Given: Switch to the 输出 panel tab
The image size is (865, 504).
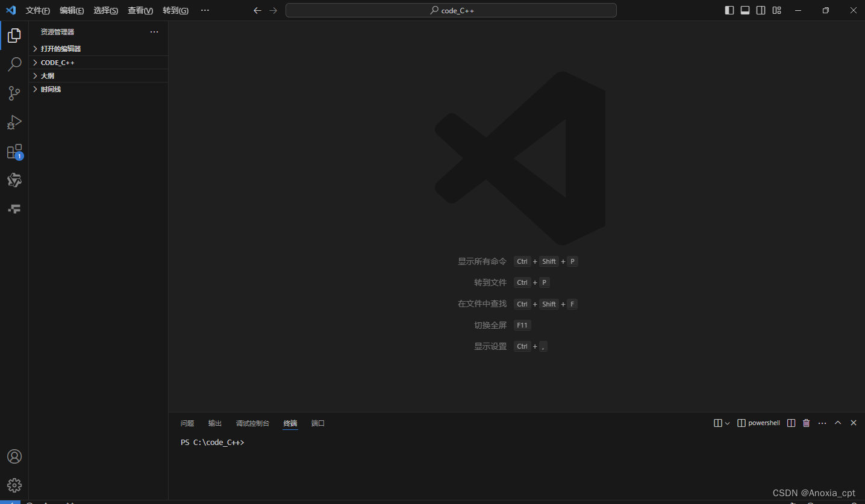Looking at the screenshot, I should [214, 423].
